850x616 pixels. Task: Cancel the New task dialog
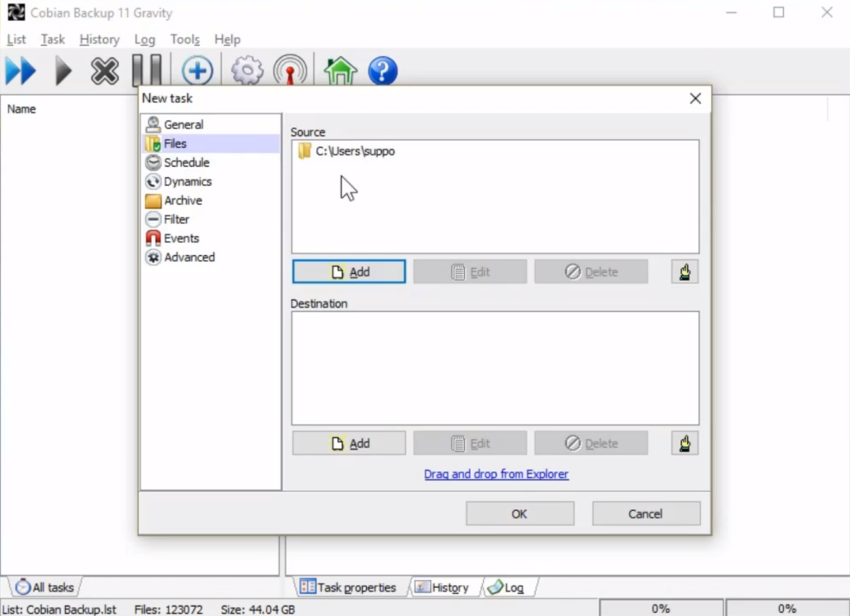(x=646, y=513)
